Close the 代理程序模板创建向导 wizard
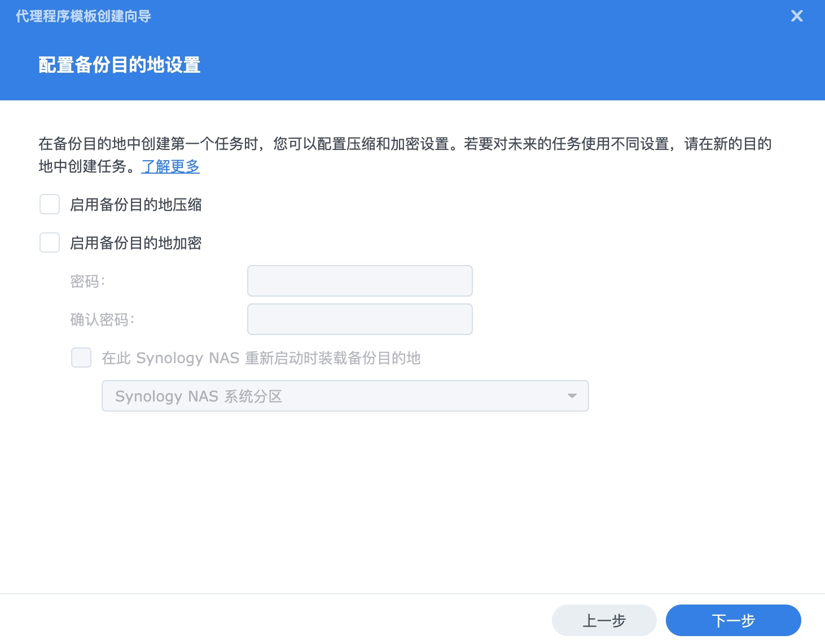This screenshot has width=825, height=644. coord(797,16)
